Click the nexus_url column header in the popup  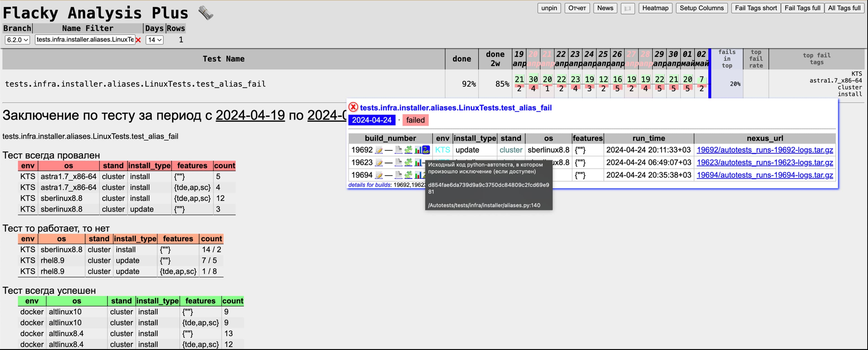tap(764, 138)
